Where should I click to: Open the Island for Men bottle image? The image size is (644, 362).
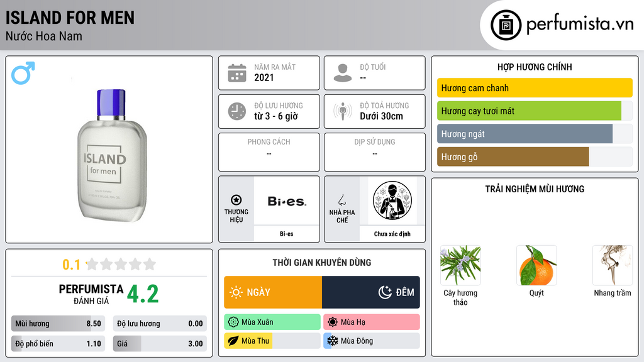coord(111,156)
